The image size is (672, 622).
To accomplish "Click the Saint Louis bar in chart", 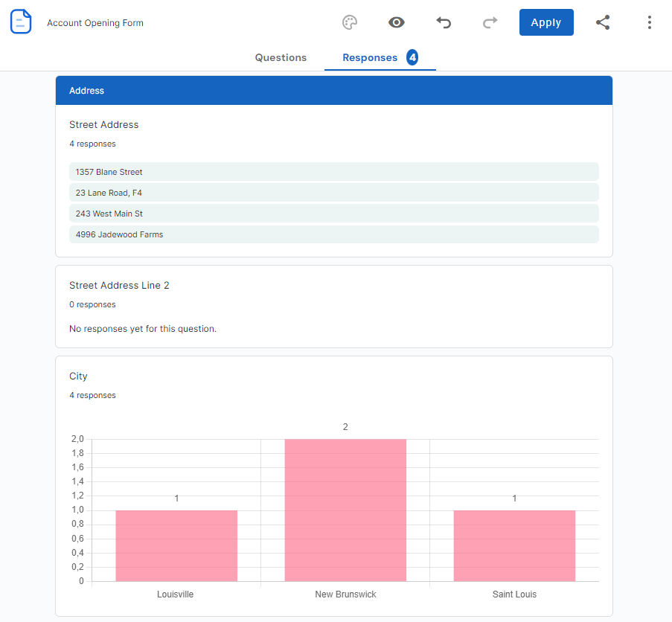I will click(514, 545).
